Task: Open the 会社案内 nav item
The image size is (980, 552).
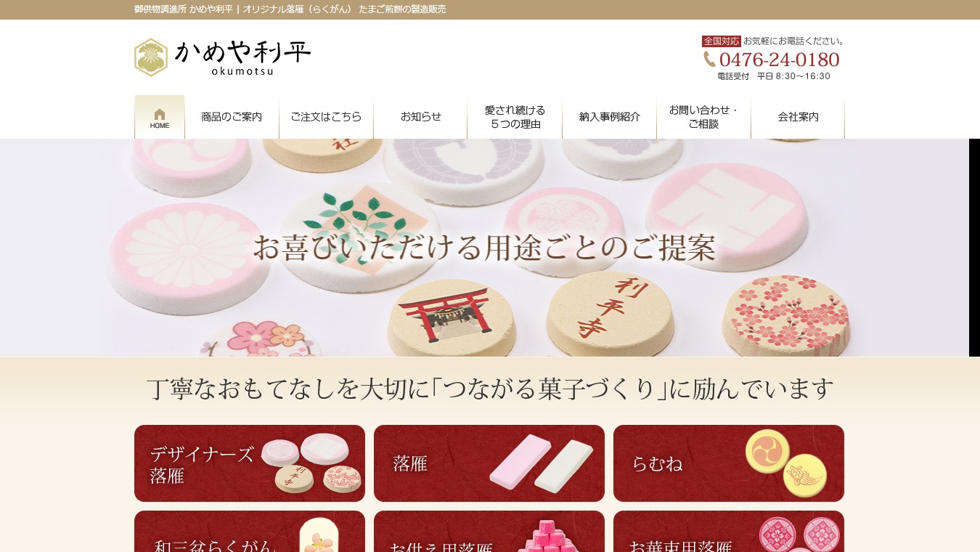Action: click(x=798, y=117)
